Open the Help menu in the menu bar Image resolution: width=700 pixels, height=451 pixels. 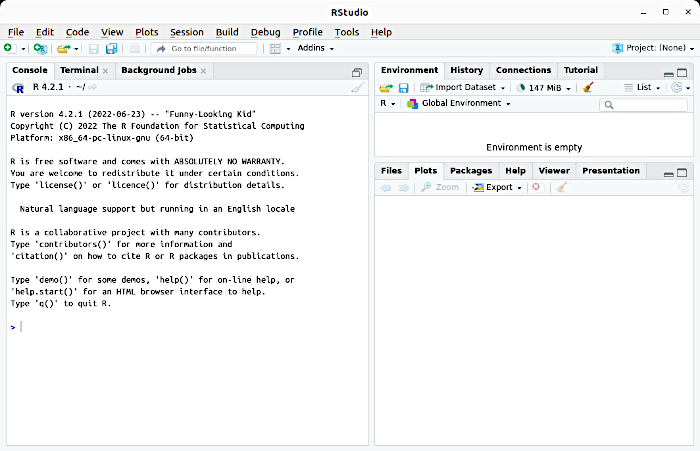click(381, 32)
